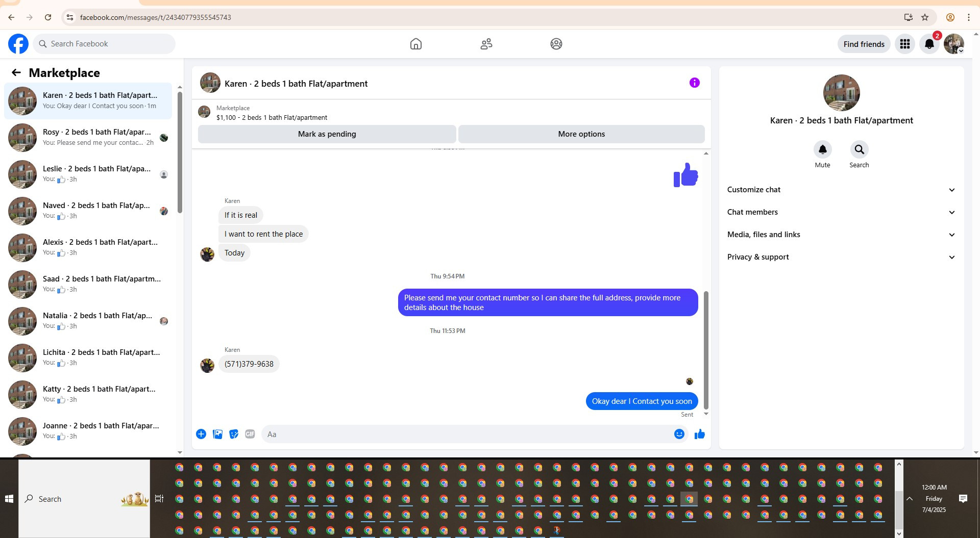
Task: Click Mark as pending button
Action: click(327, 134)
